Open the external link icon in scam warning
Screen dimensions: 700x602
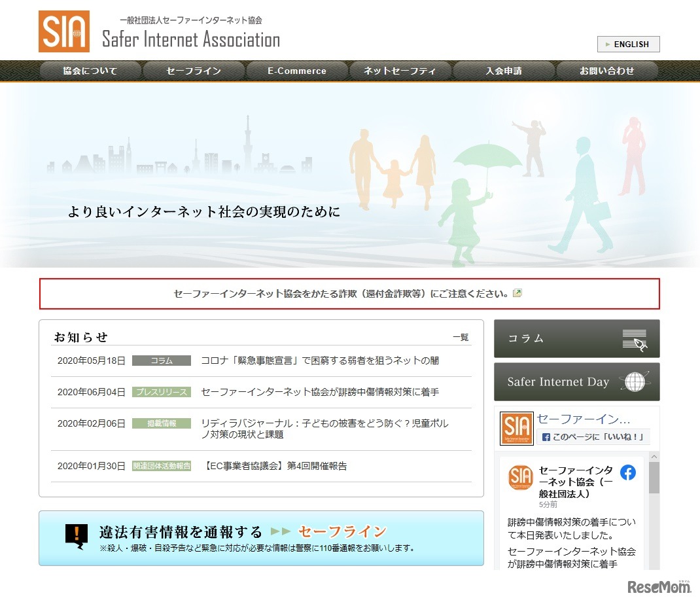tap(517, 292)
